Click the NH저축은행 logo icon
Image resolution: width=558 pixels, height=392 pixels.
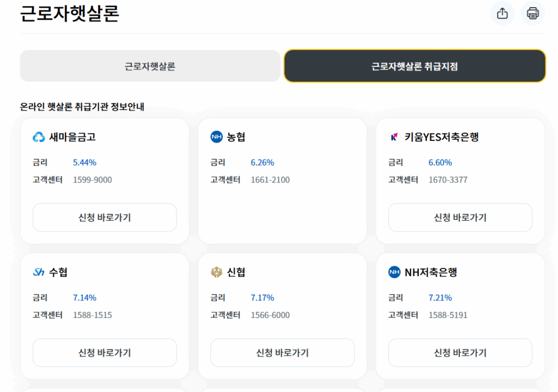click(394, 272)
